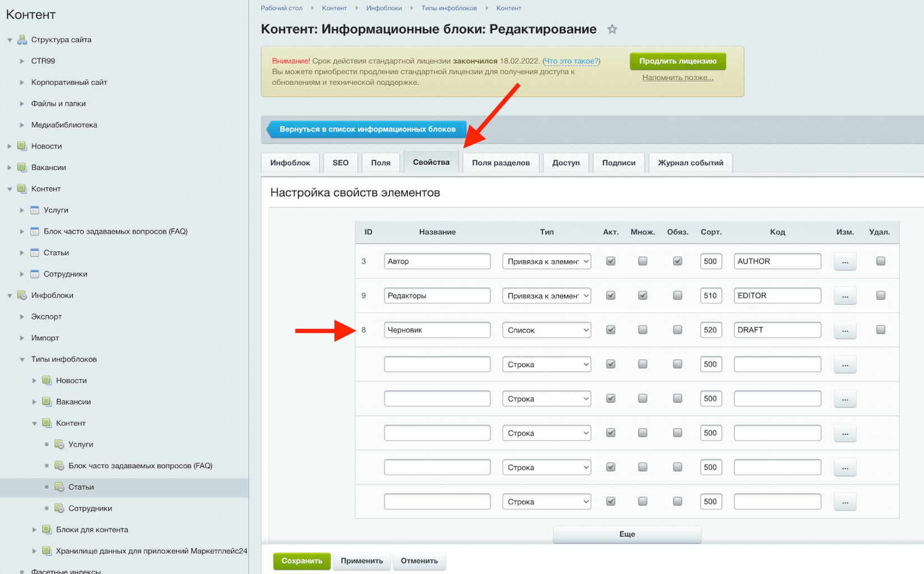Screen dimensions: 924x574
Task: Open the Журнал событий tab
Action: point(690,163)
